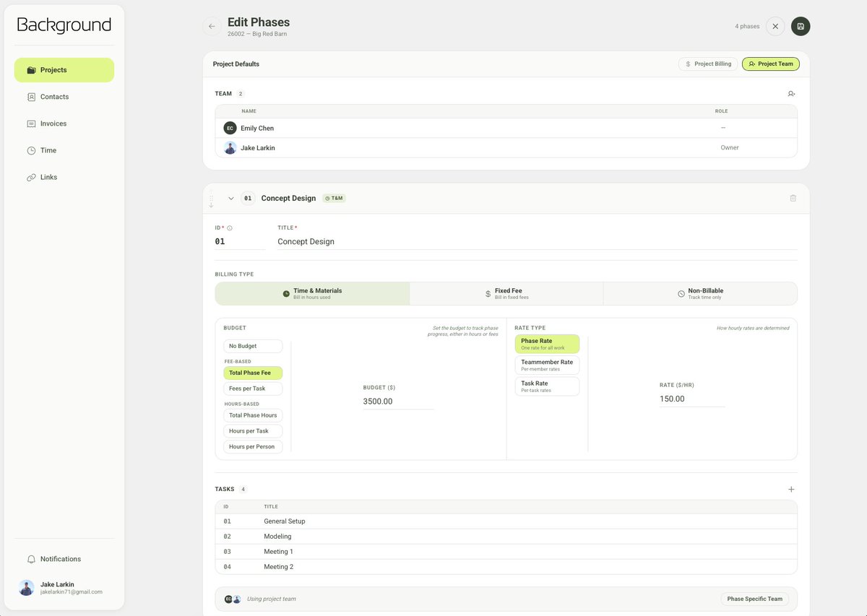Click the add team member icon
Viewport: 867px width, 616px height.
(x=792, y=94)
